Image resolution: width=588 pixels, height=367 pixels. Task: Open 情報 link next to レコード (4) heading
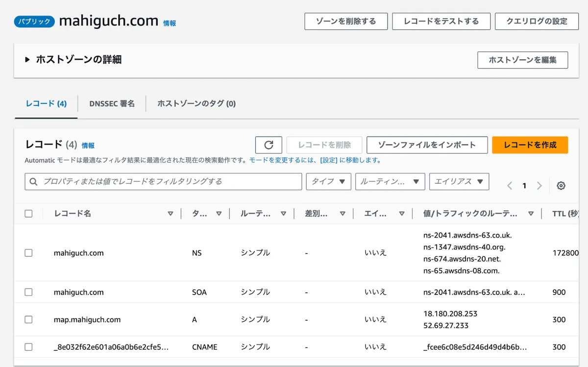pyautogui.click(x=88, y=146)
